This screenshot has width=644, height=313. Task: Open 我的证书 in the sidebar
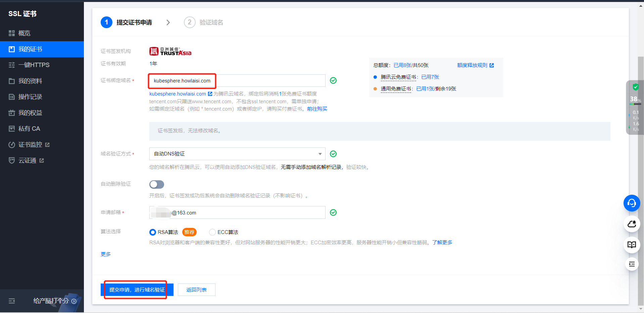[30, 49]
